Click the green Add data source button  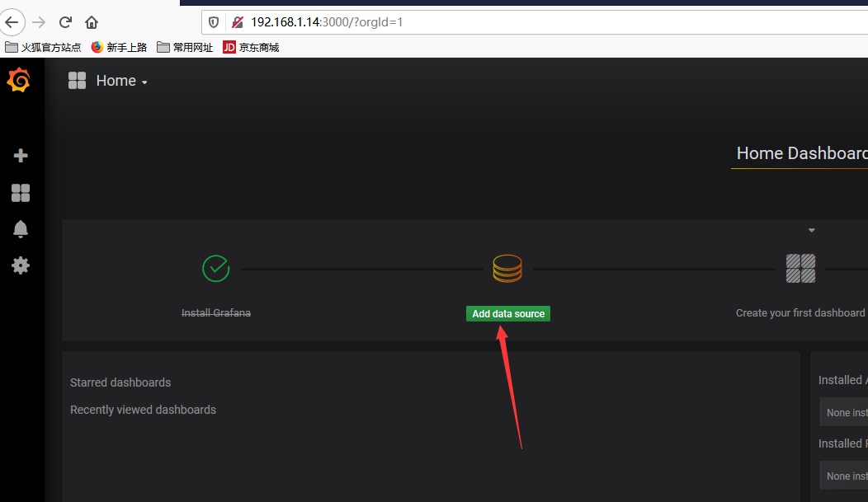[508, 313]
